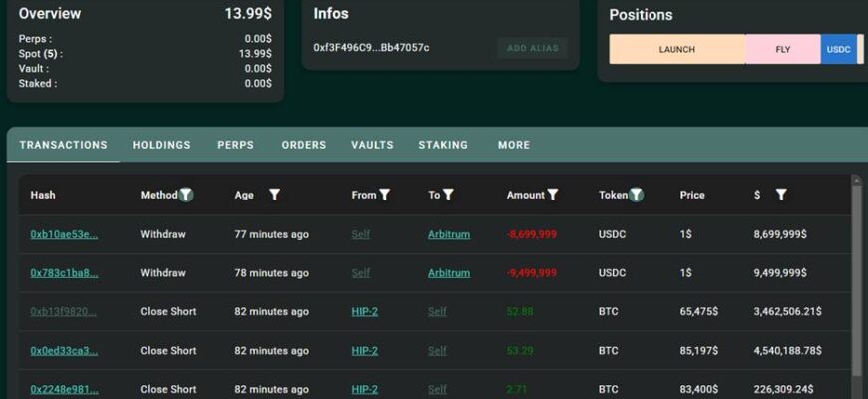Click the 53.29 BTC amount value
The width and height of the screenshot is (868, 399).
520,351
